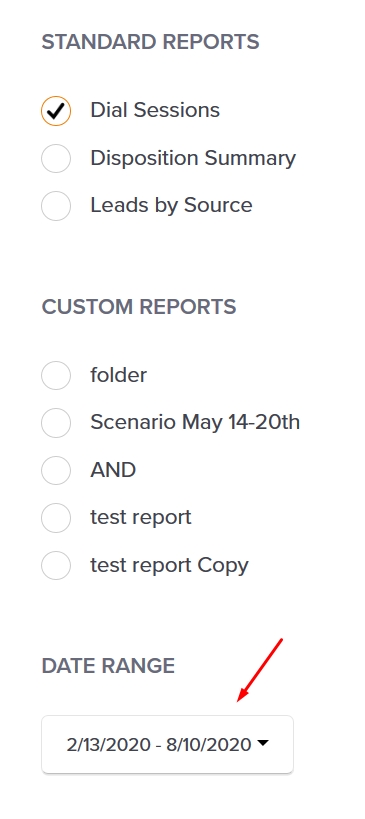Image resolution: width=365 pixels, height=819 pixels.
Task: Click the Disposition Summary label text
Action: (193, 158)
